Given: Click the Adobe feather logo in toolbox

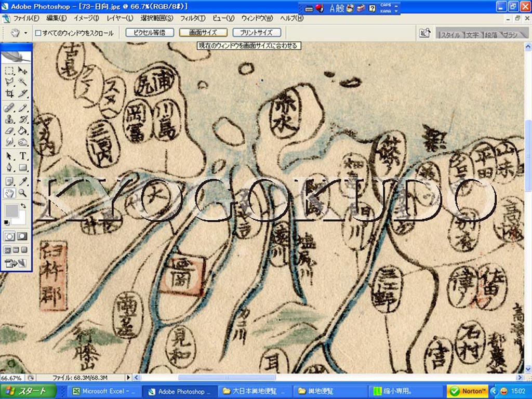Looking at the screenshot, I should point(16,57).
